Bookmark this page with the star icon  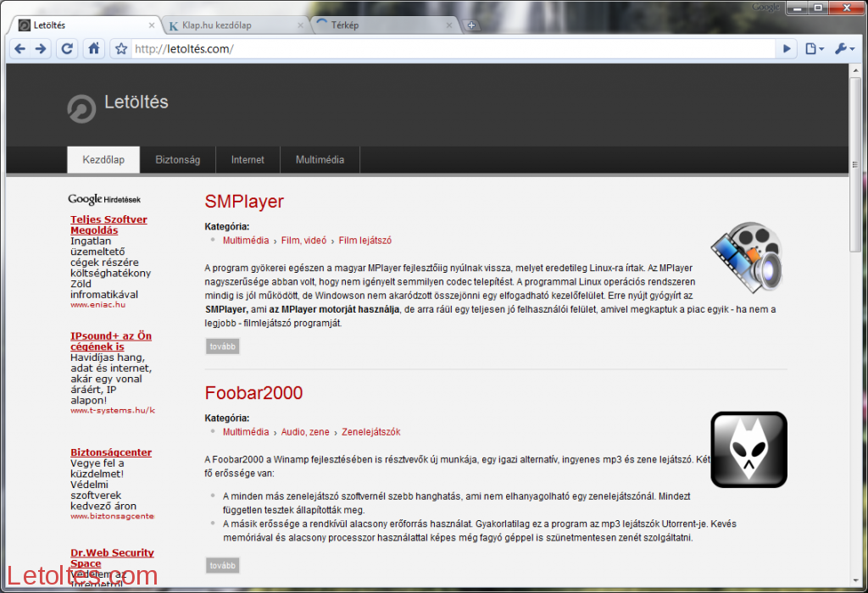click(120, 48)
